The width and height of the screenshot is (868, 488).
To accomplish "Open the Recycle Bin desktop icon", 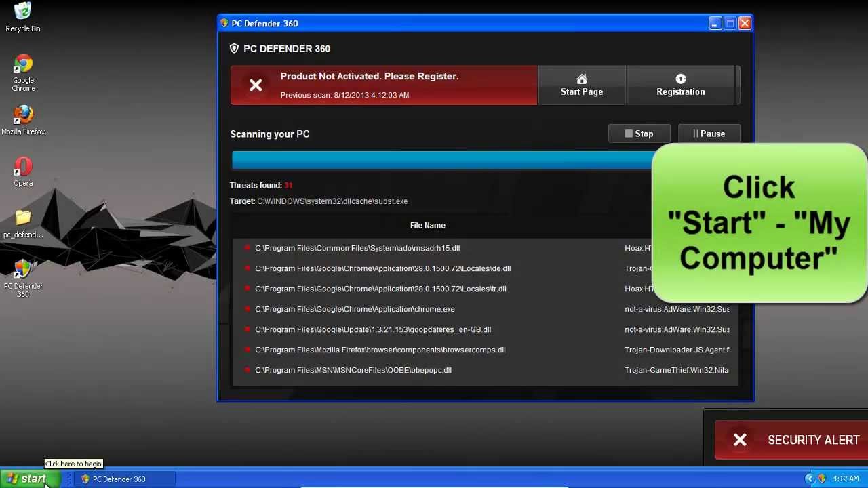I will click(x=23, y=18).
